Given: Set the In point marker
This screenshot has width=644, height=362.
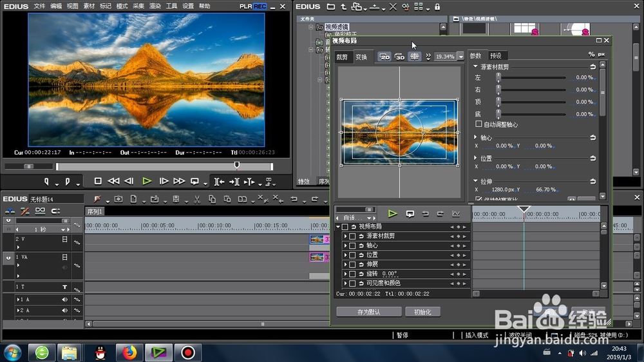Looking at the screenshot, I should 46,182.
